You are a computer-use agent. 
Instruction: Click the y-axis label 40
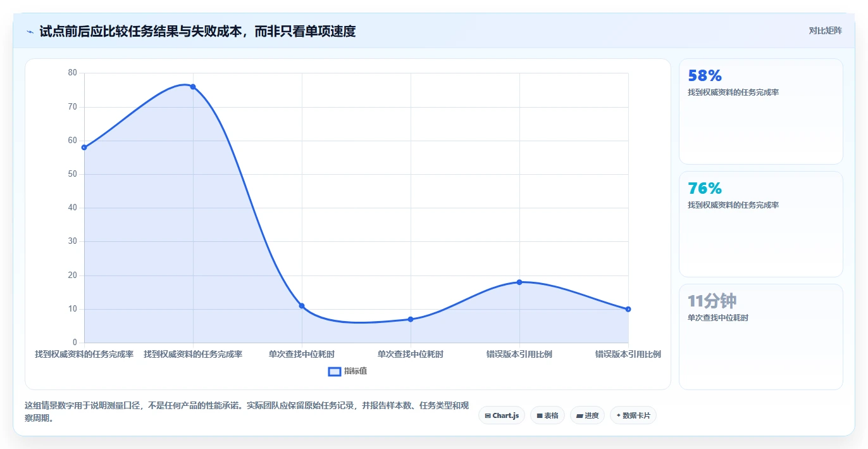coord(72,208)
